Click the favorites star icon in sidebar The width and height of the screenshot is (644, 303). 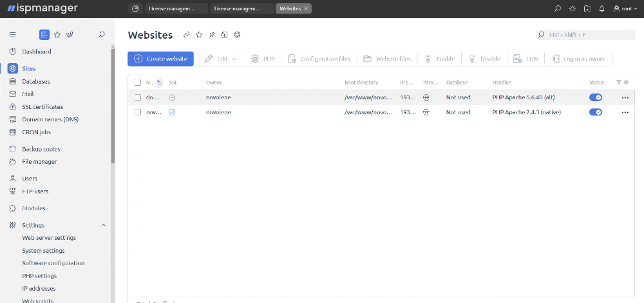57,35
